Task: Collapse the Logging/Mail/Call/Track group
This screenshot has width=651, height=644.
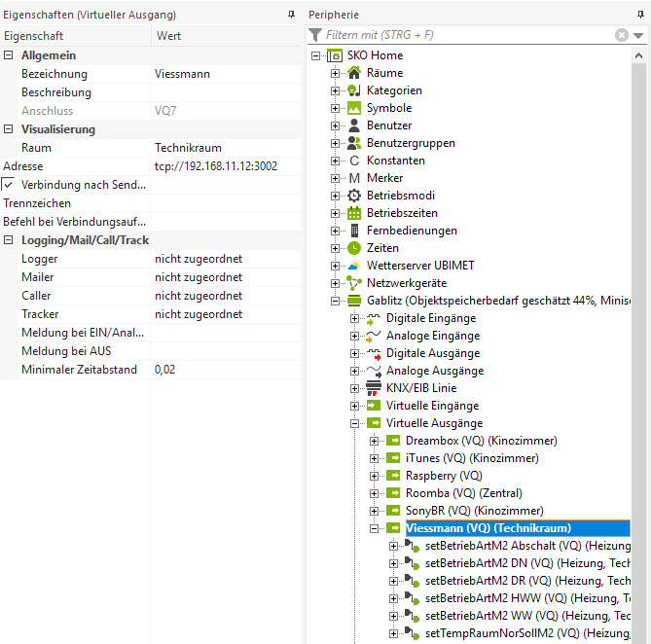Action: (x=9, y=240)
